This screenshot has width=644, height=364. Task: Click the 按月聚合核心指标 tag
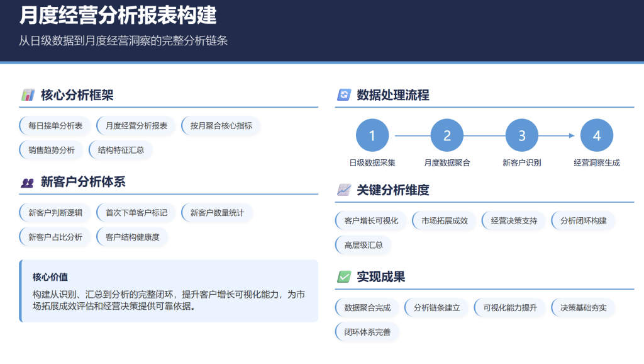221,126
